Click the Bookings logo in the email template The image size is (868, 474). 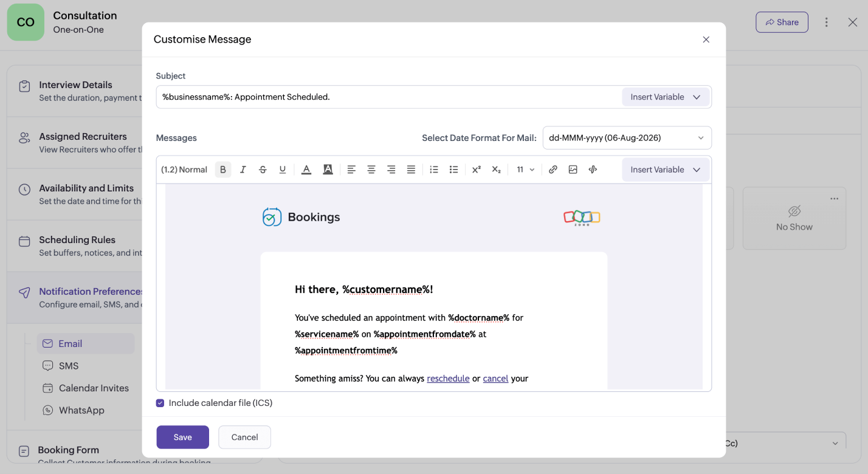click(x=301, y=217)
